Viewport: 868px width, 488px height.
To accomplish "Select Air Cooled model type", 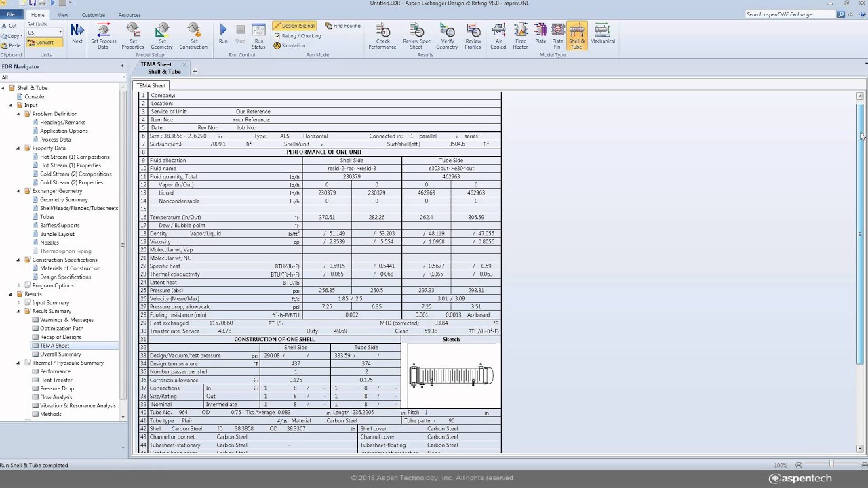I will (x=498, y=36).
